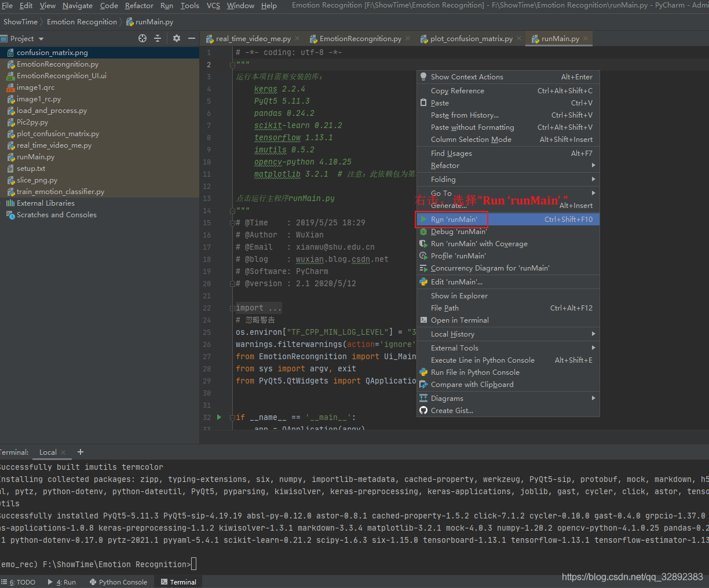Click the terminal icon of Open in Terminal

[423, 320]
